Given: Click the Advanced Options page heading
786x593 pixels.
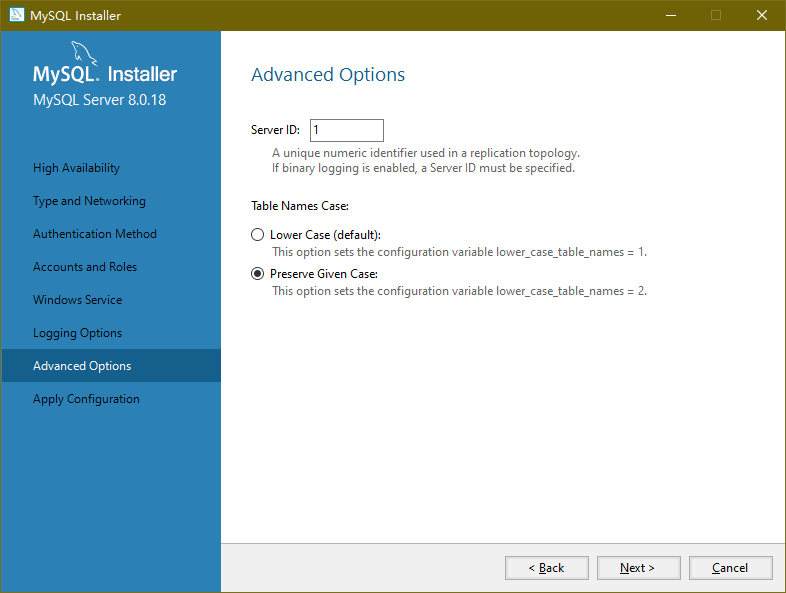Looking at the screenshot, I should tap(328, 75).
